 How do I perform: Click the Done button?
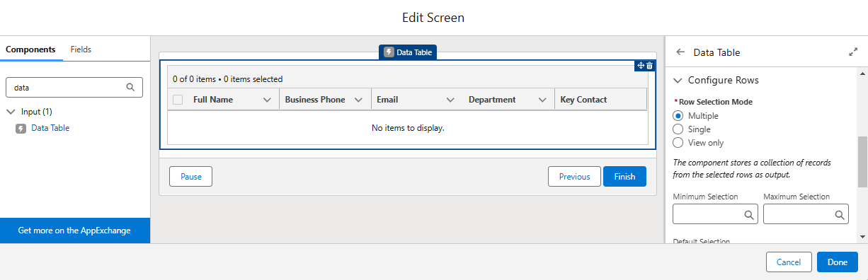tap(838, 262)
